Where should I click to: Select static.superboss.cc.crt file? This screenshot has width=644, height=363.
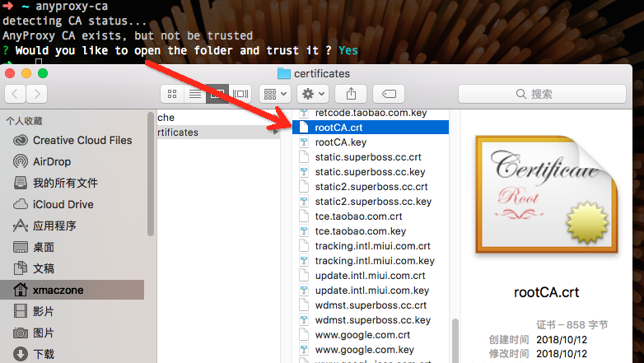click(371, 157)
